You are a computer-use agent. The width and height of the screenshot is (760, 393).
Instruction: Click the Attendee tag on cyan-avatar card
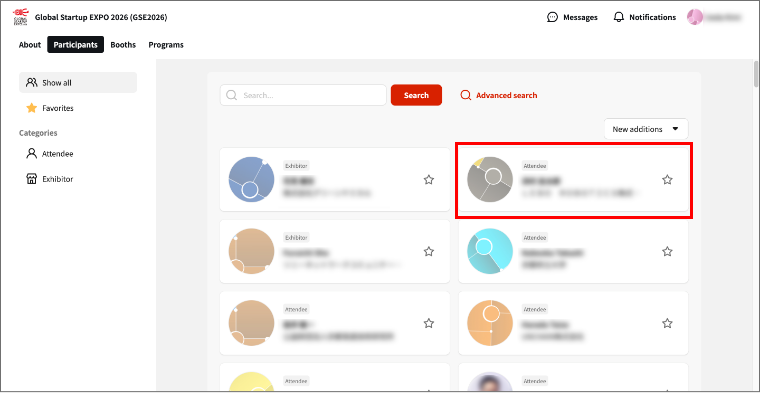[535, 237]
